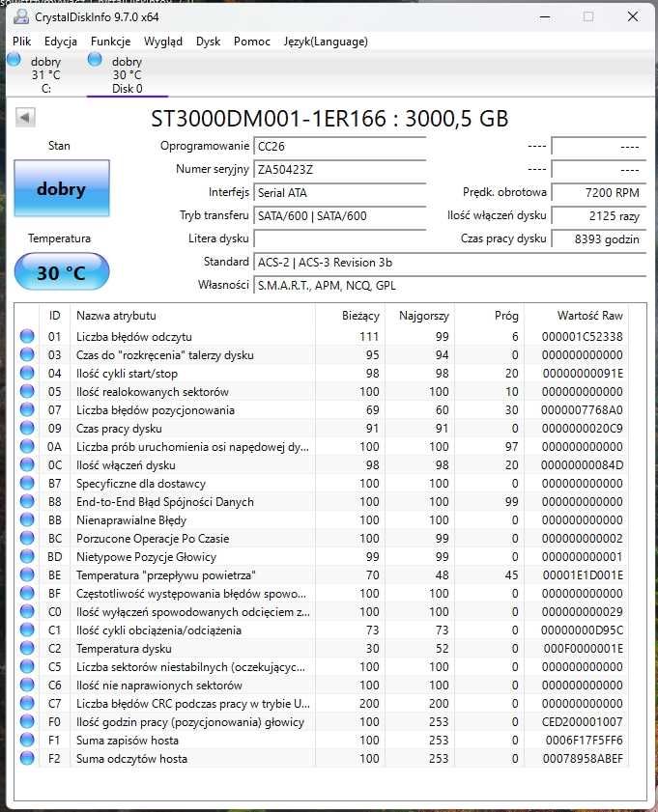
Task: Click the power-on count 2125 razy
Action: [x=599, y=216]
